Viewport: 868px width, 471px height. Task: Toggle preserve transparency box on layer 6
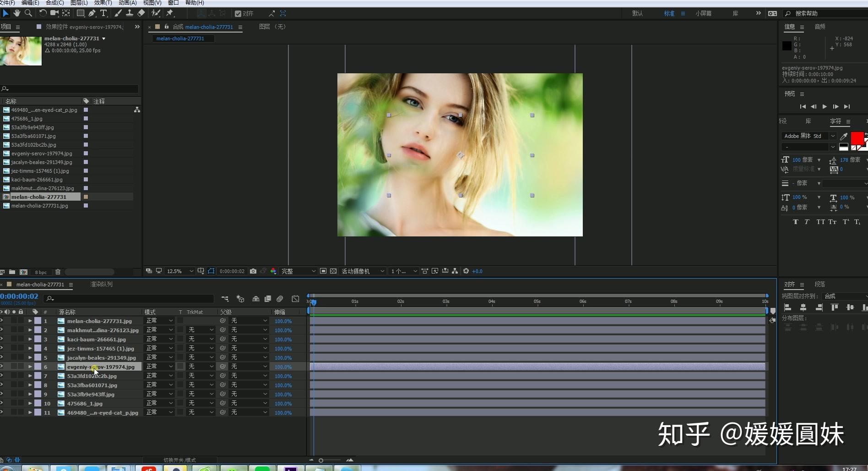point(180,367)
